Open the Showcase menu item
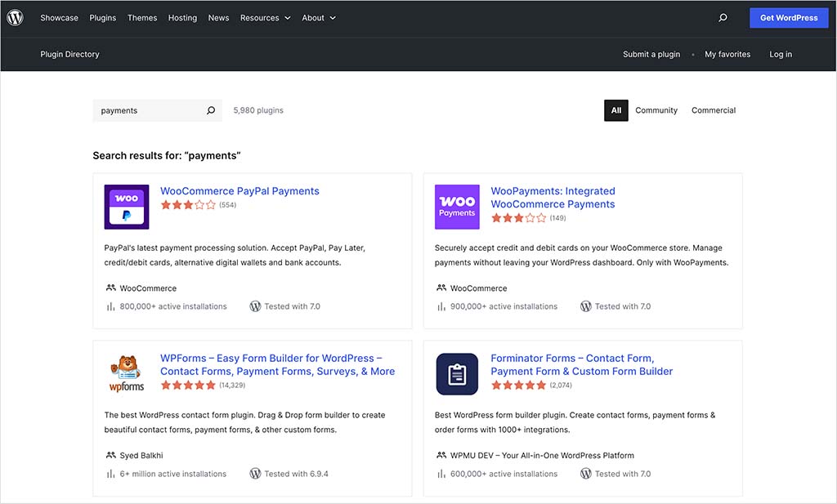Image resolution: width=837 pixels, height=504 pixels. (x=59, y=18)
